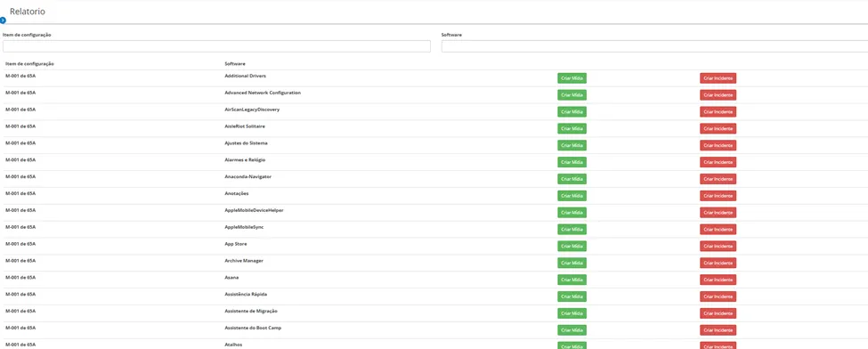The height and width of the screenshot is (349, 868).
Task: Select the Asana software entry
Action: pos(231,278)
